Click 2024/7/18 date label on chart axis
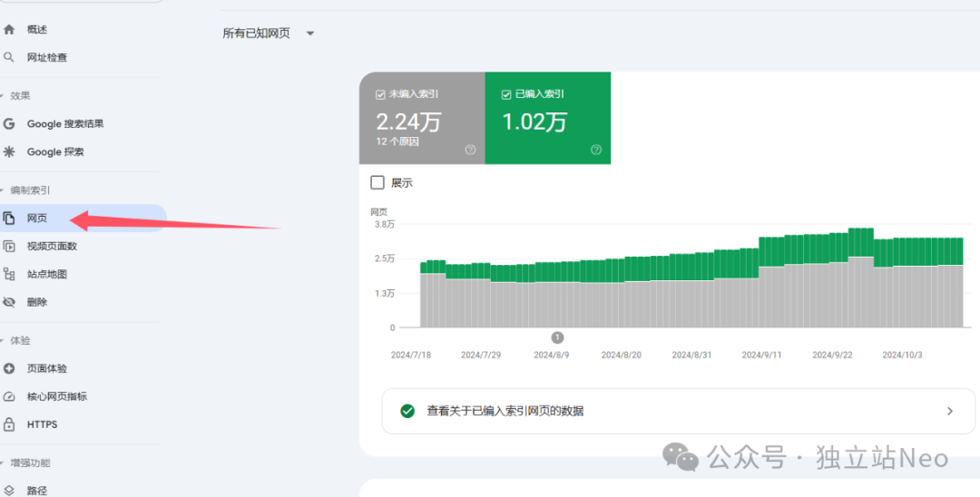980x497 pixels. (x=411, y=355)
